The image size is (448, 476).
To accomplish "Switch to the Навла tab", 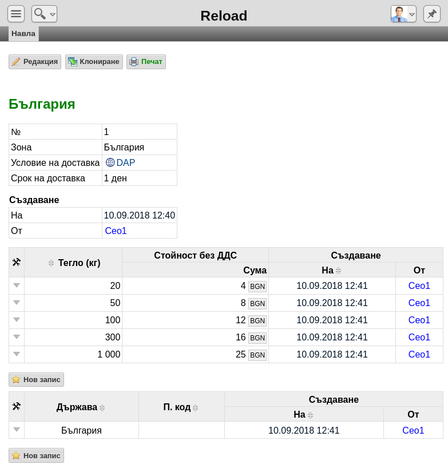I will 23,34.
